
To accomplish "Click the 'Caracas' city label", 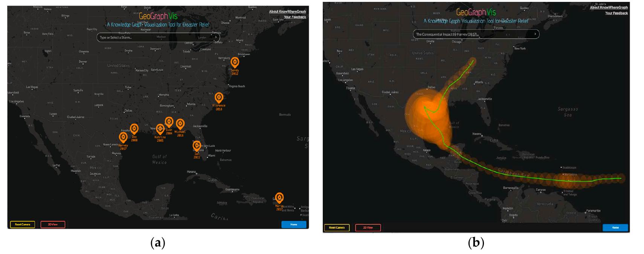I will pyautogui.click(x=541, y=190).
